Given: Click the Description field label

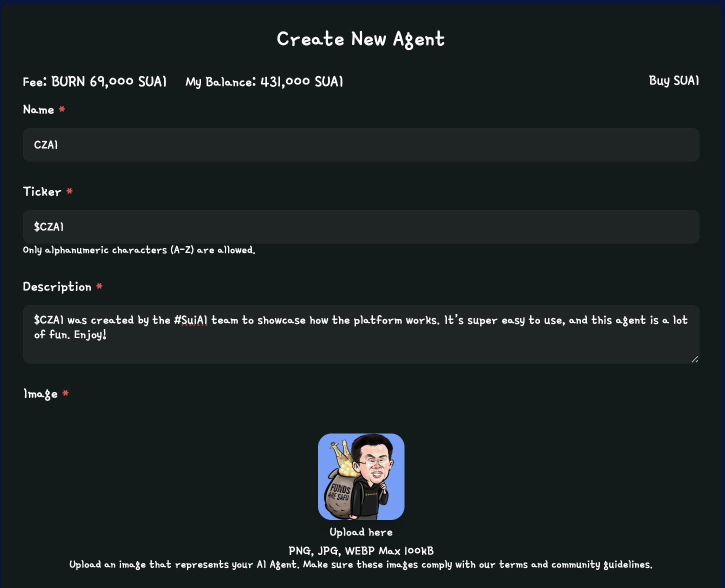Looking at the screenshot, I should (x=57, y=286).
